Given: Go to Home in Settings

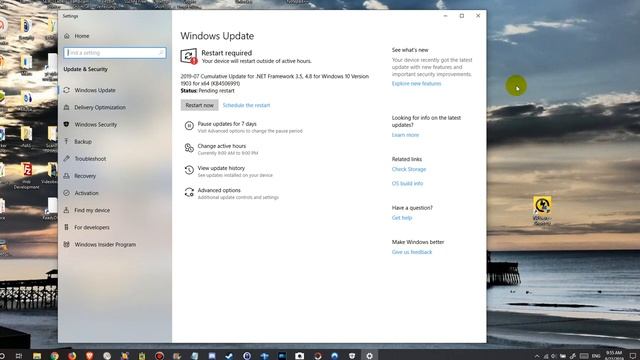Looking at the screenshot, I should tap(82, 36).
